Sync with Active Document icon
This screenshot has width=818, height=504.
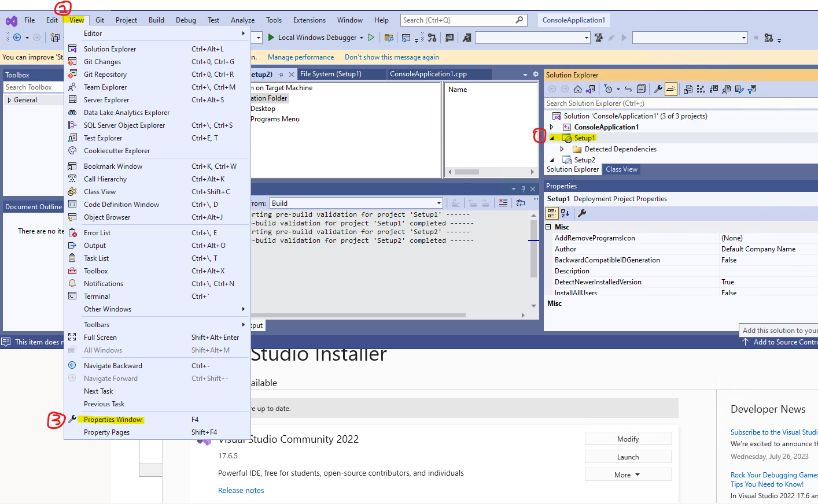628,89
